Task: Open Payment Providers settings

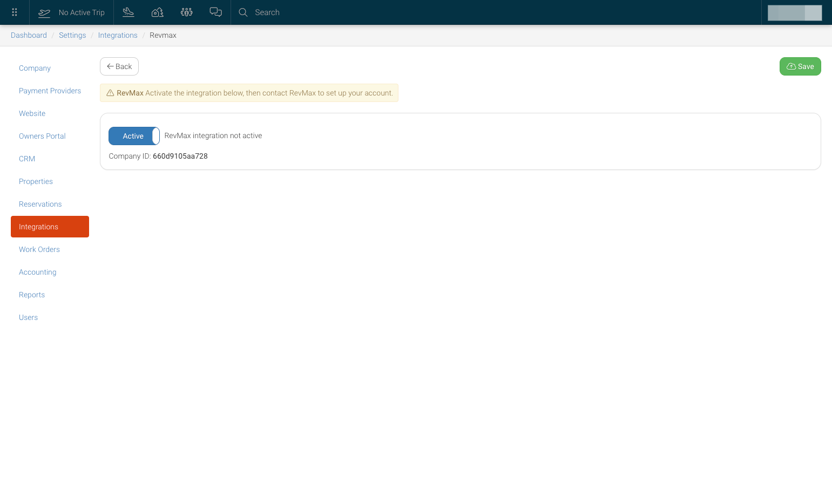Action: point(50,91)
